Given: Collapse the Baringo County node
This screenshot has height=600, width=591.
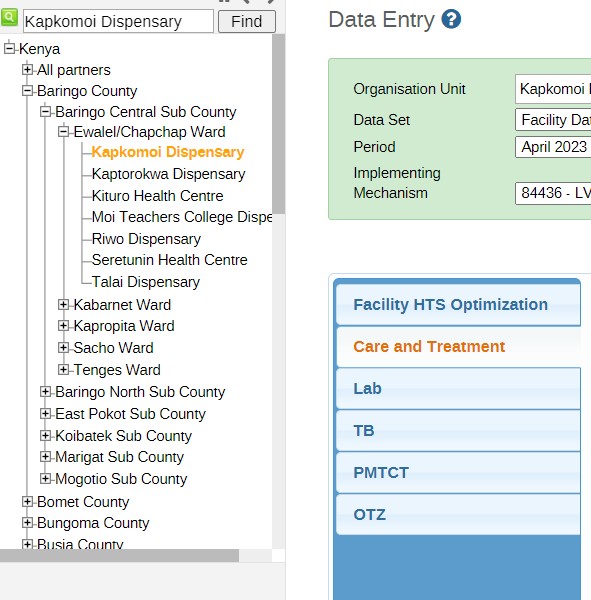Looking at the screenshot, I should tap(27, 91).
